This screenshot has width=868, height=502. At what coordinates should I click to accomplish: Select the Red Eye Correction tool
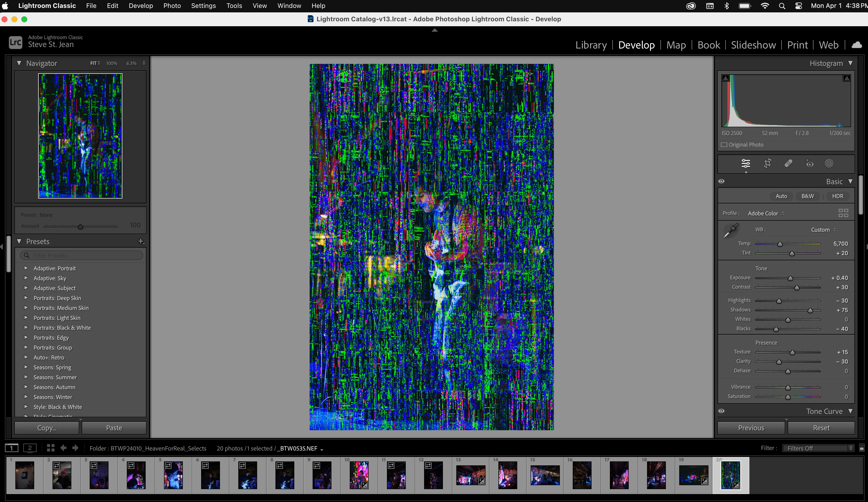(x=810, y=163)
